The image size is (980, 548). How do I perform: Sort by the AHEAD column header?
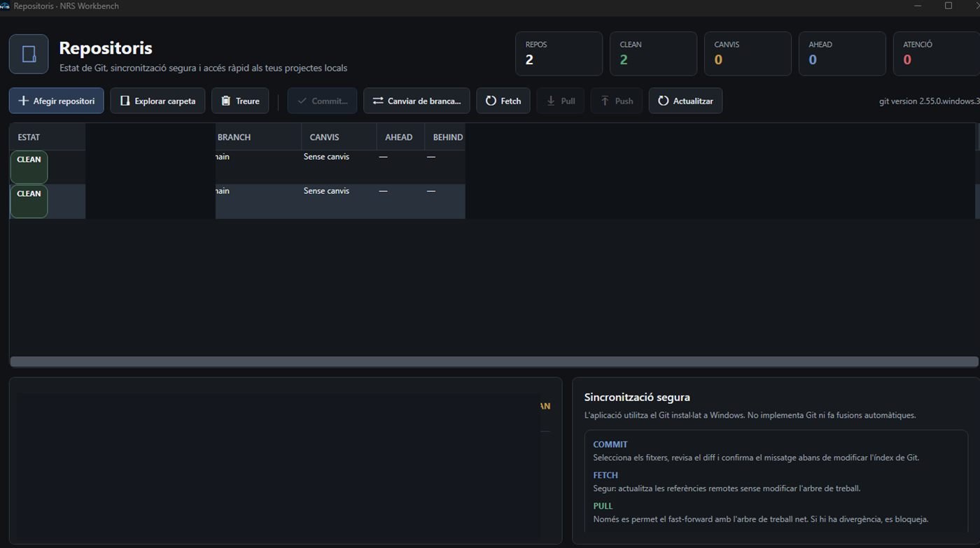pos(400,137)
